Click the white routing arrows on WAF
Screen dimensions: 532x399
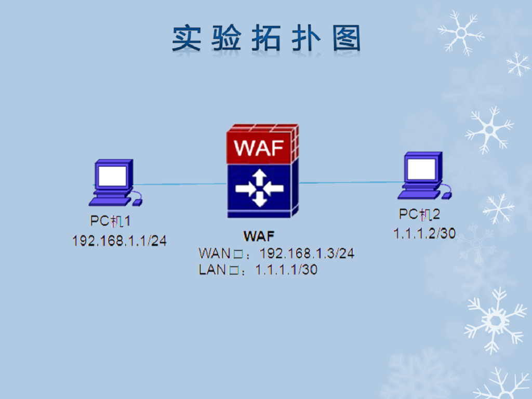pos(260,188)
